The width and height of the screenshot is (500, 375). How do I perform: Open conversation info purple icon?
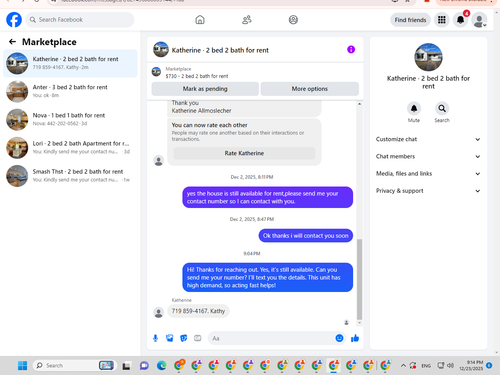coord(351,49)
